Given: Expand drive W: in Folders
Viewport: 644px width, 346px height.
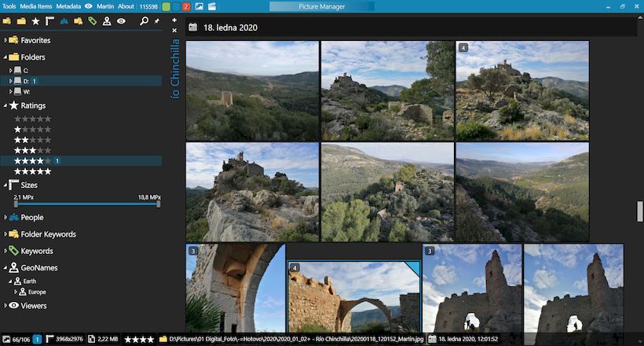Looking at the screenshot, I should click(11, 92).
